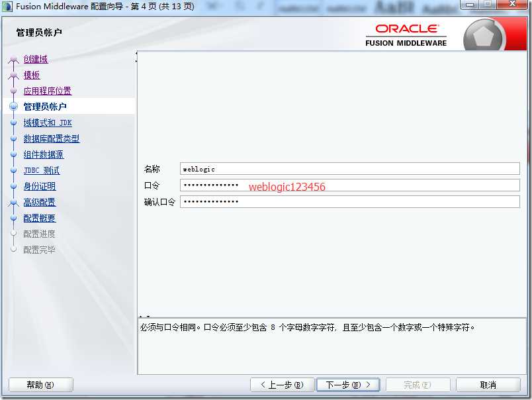Jump to 配置概要 step
Image resolution: width=532 pixels, height=400 pixels.
(x=39, y=218)
